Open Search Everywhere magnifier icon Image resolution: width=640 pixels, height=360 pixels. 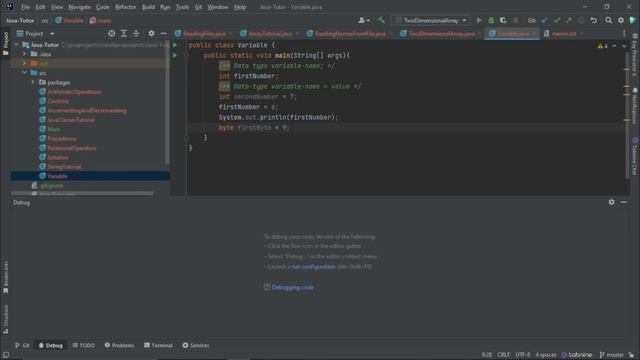609,20
